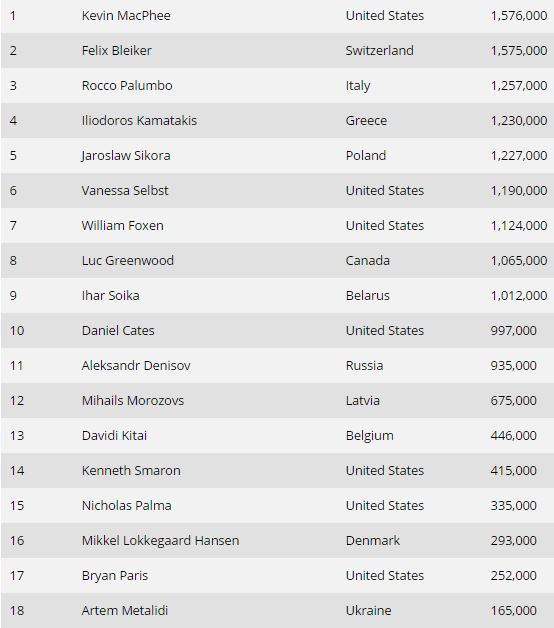554x628 pixels.
Task: Click the Artem Metalidi entry
Action: pyautogui.click(x=125, y=611)
